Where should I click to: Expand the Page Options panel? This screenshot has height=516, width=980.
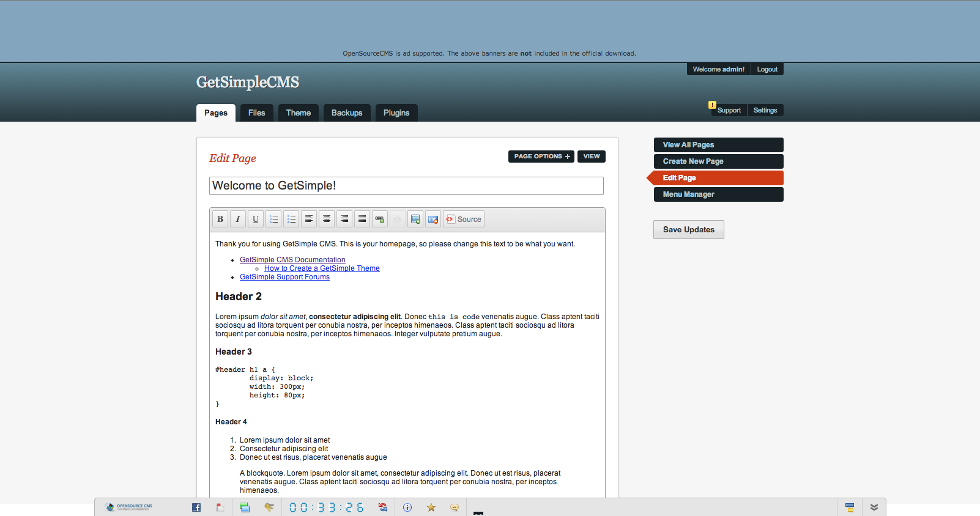point(541,157)
